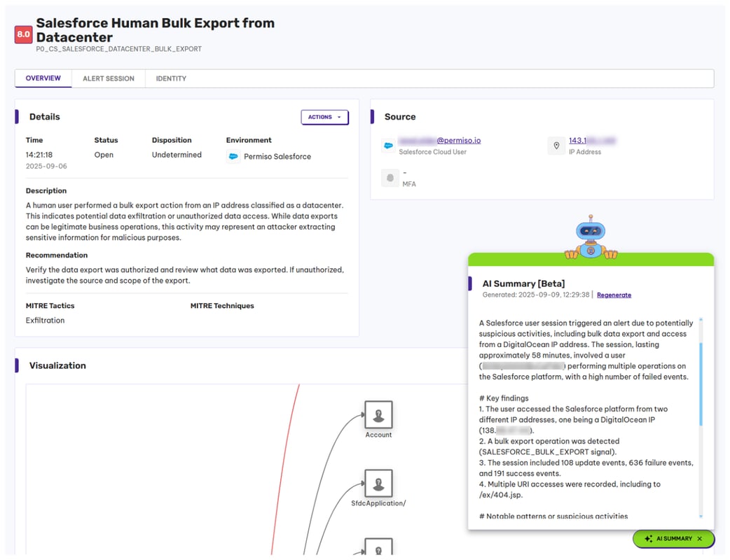Click the Permiso Salesforce environment text
730x560 pixels.
click(277, 157)
